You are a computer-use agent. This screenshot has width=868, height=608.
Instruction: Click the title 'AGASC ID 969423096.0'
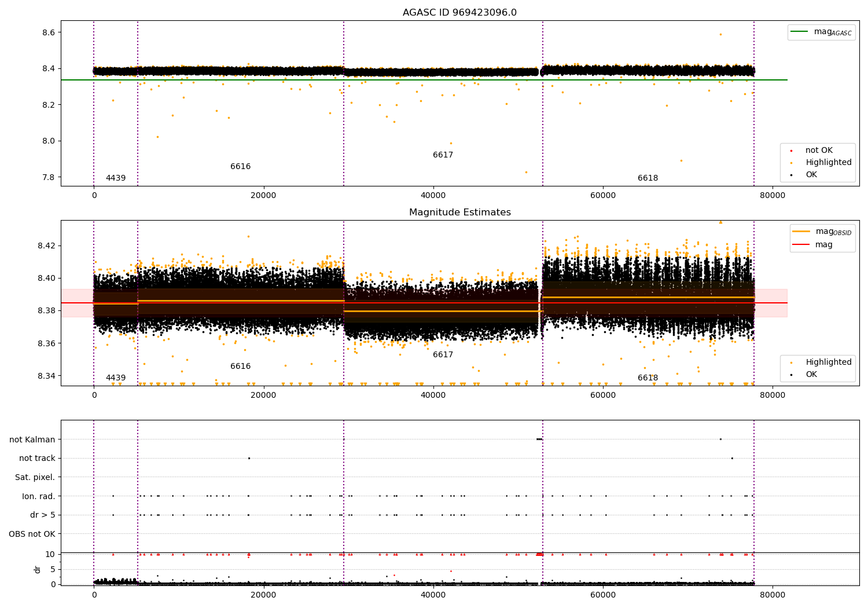(x=459, y=13)
